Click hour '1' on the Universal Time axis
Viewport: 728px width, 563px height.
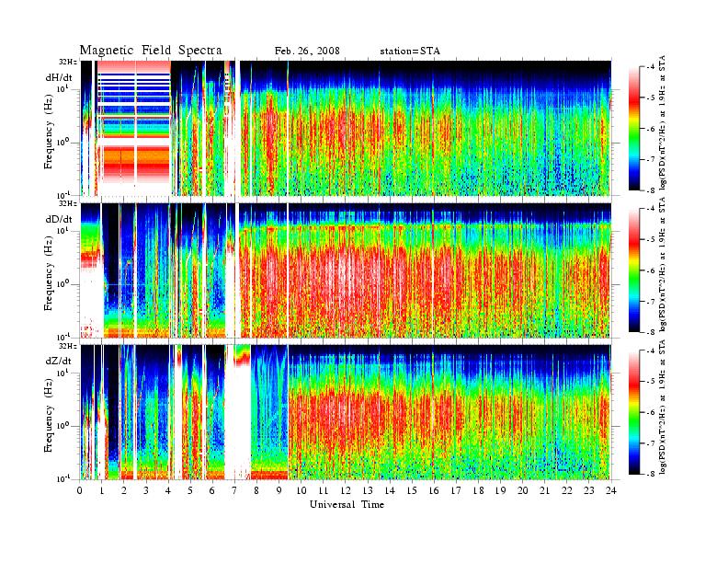pos(102,491)
